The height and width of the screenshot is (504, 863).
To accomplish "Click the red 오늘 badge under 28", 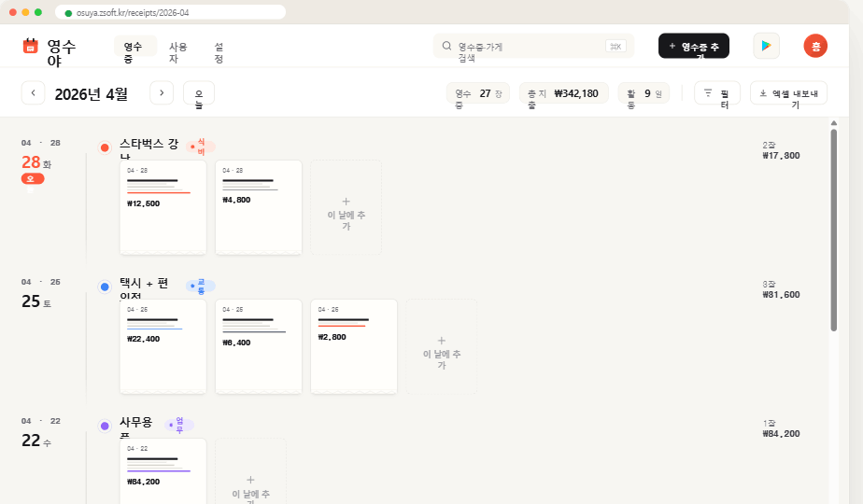I will (33, 179).
